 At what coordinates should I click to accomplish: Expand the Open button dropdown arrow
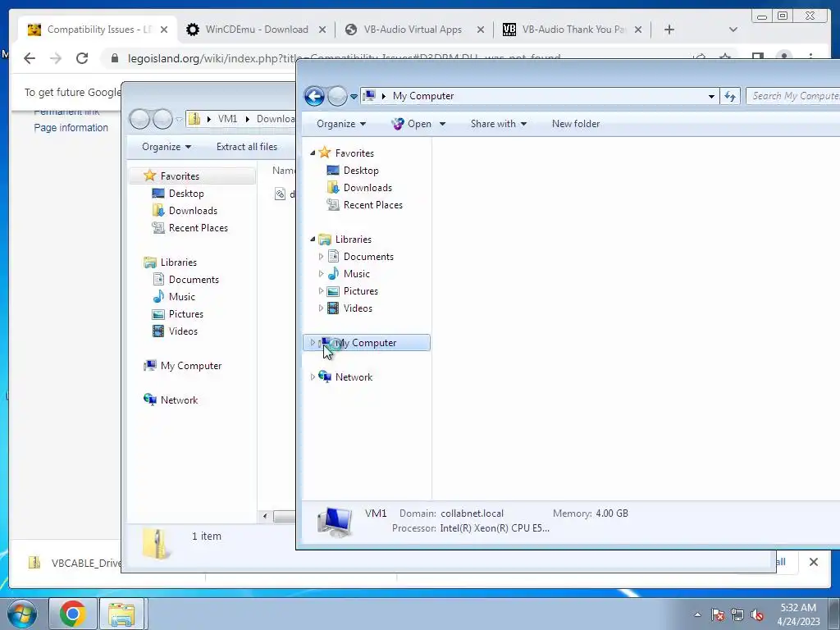tap(442, 124)
